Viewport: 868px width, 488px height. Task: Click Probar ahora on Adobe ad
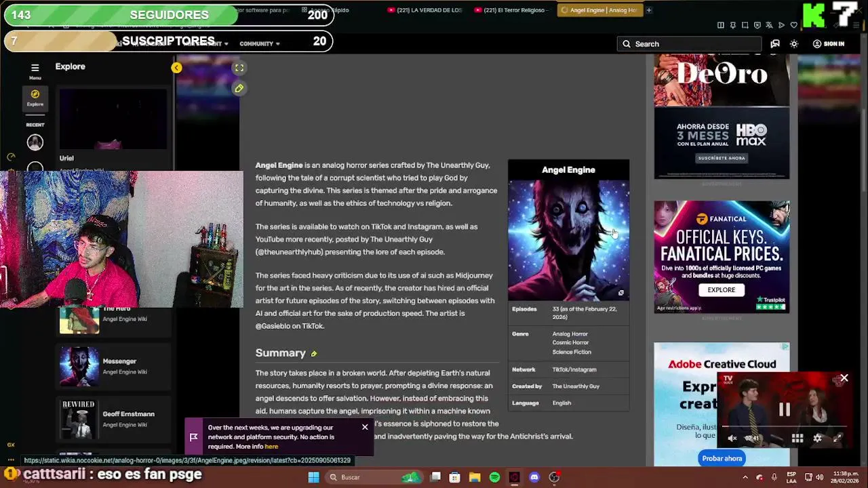(x=722, y=458)
